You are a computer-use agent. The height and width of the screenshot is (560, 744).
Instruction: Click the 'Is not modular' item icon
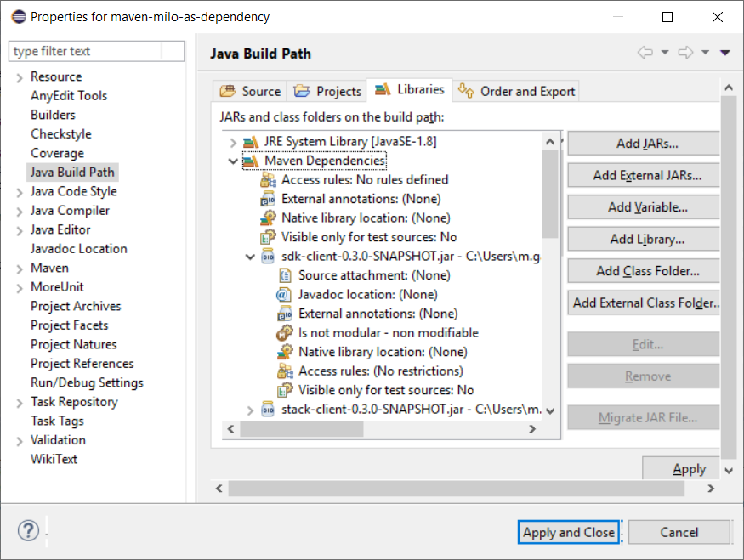coord(285,333)
